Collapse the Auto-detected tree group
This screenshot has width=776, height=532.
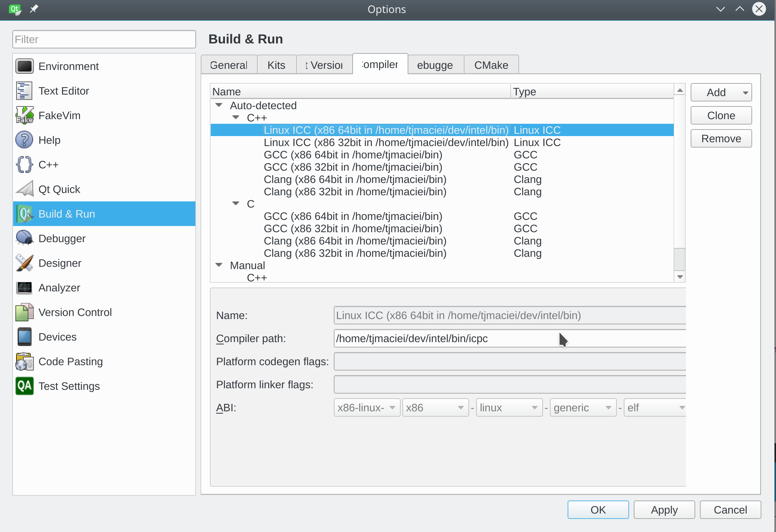pyautogui.click(x=219, y=105)
